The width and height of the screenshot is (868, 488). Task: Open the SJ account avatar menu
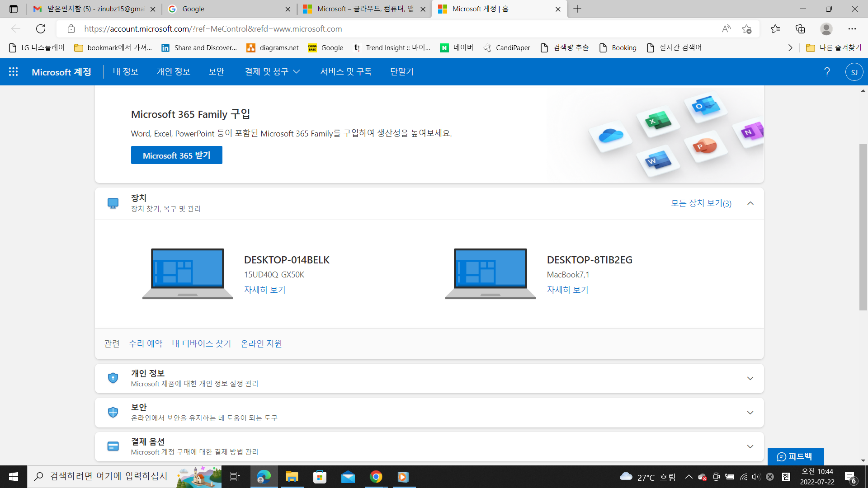click(x=854, y=72)
